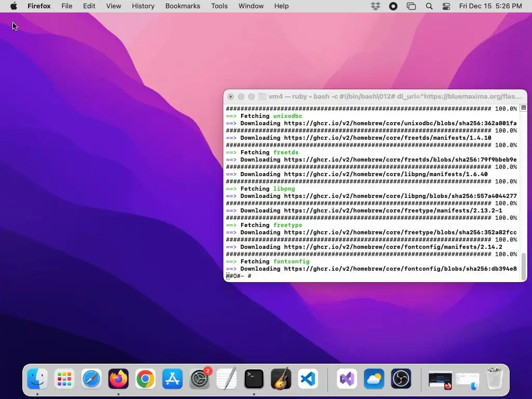Open purple Visual Studio Dock icon
The width and height of the screenshot is (532, 399).
[347, 379]
